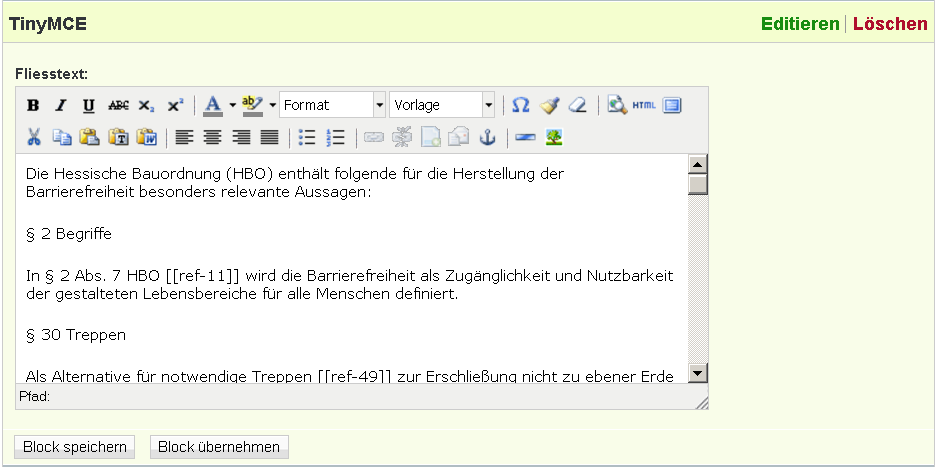936x467 pixels.
Task: Open the HTML source editor
Action: (644, 106)
